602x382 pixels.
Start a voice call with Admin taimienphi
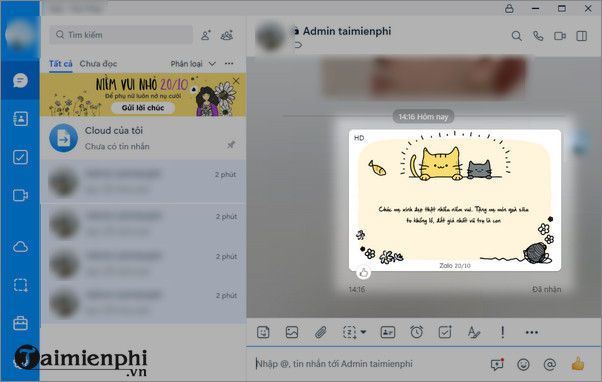coord(538,36)
